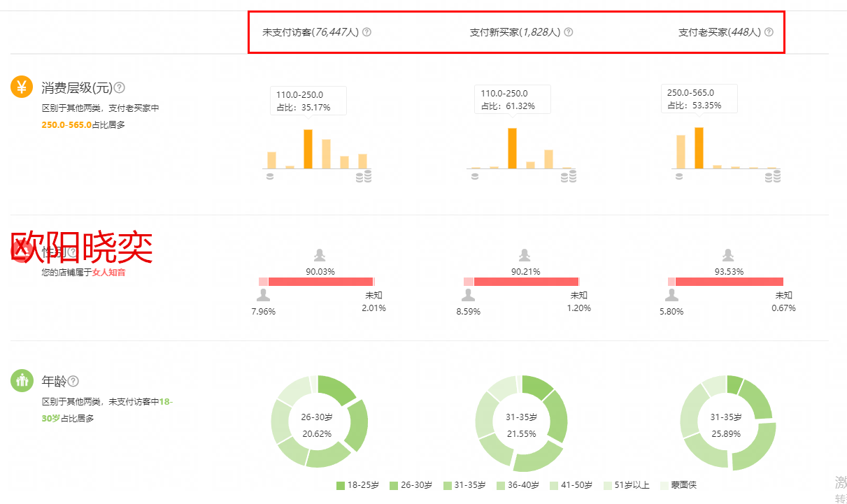This screenshot has width=847, height=504.
Task: Click help icon next to 消费层级(元)
Action: point(120,87)
